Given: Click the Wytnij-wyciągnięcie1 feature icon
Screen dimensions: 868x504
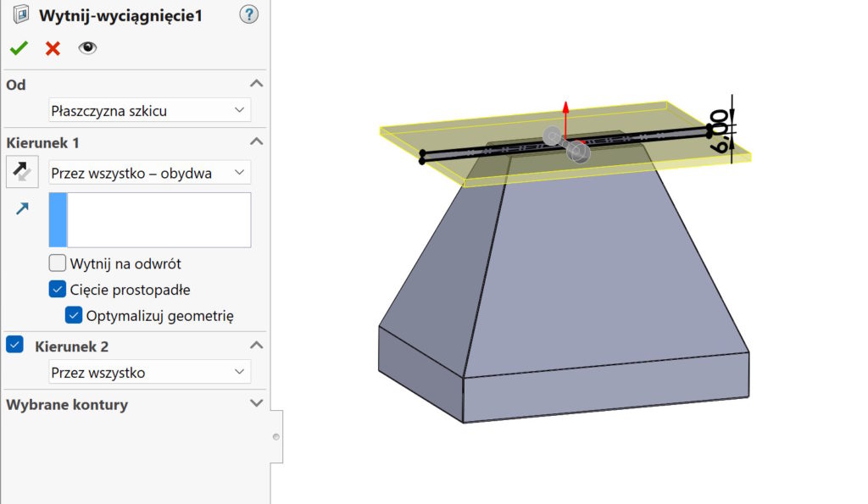Looking at the screenshot, I should (x=20, y=14).
